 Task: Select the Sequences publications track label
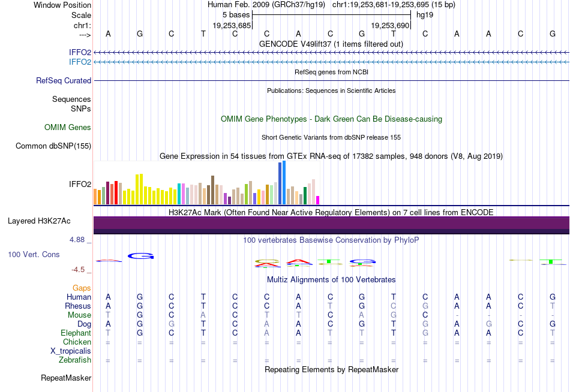(71, 99)
